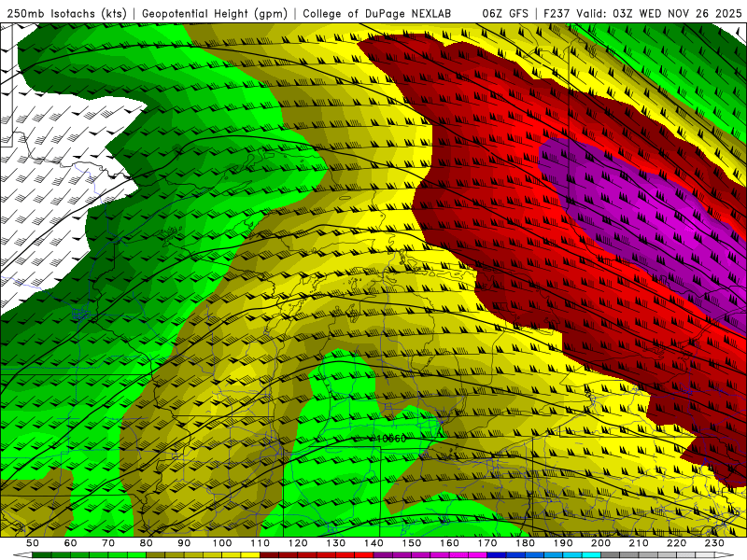Click the 110 label on the colorbar
The width and height of the screenshot is (747, 560).
[261, 543]
